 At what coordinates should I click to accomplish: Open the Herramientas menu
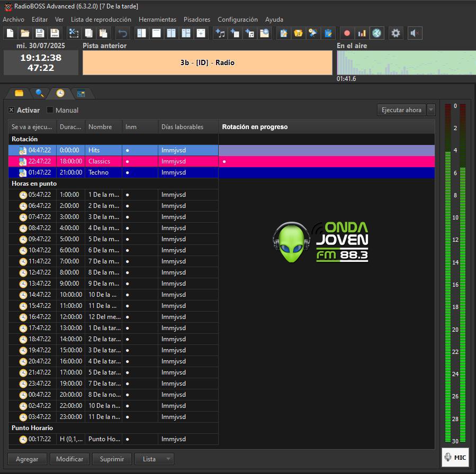coord(158,20)
